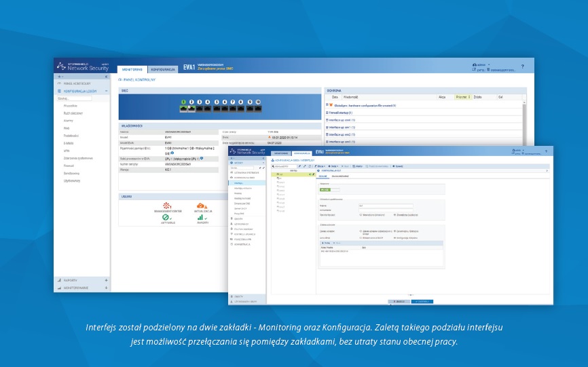
Task: Click the Raporty bar chart icon
Action: point(200,218)
